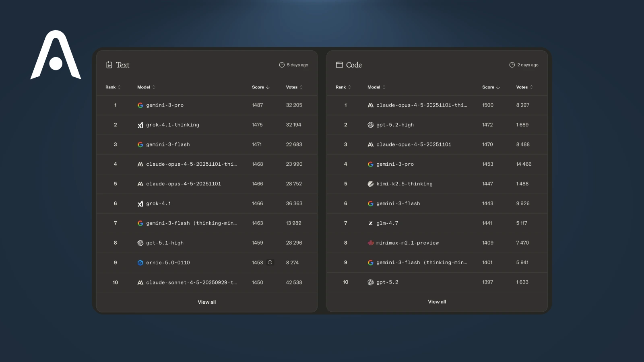Select ernie-5.0-0110 model name
The height and width of the screenshot is (362, 644).
coord(168,263)
